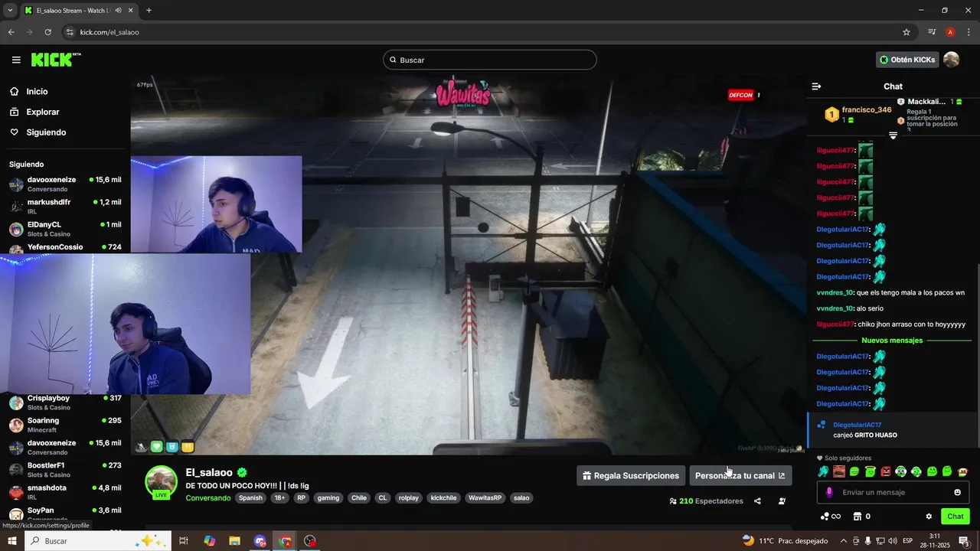Click El_salaoo LIVE avatar
This screenshot has height=551, width=980.
(x=162, y=482)
